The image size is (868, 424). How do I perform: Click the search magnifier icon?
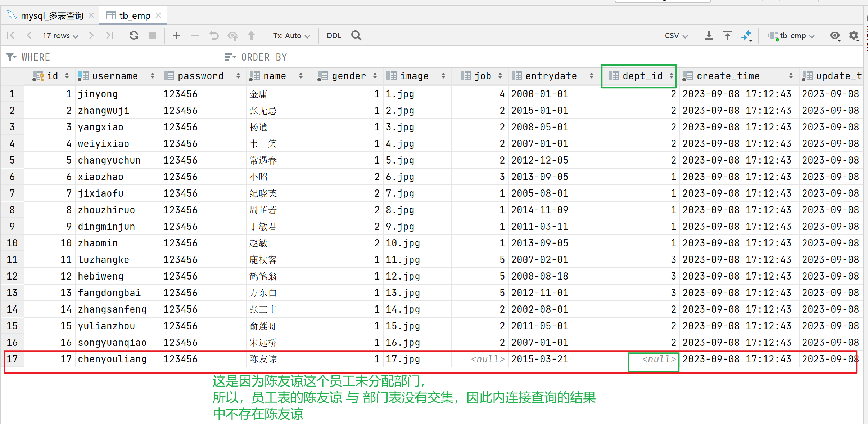[x=356, y=35]
